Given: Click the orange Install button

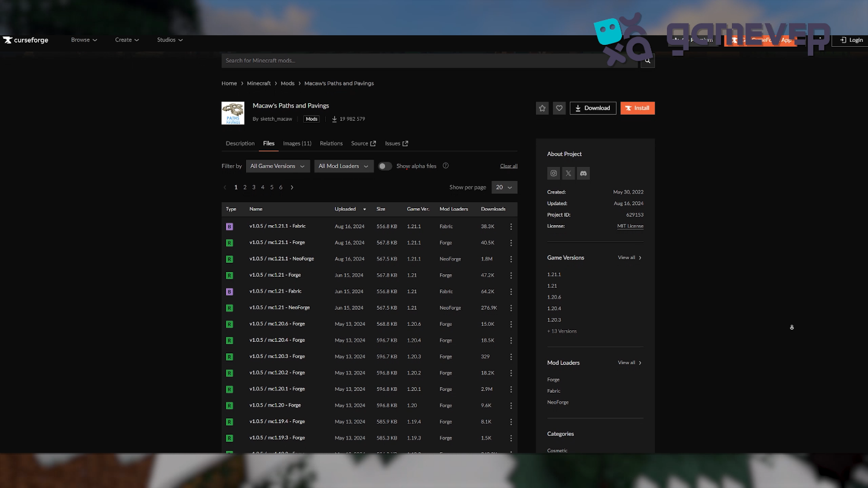Looking at the screenshot, I should [x=637, y=107].
